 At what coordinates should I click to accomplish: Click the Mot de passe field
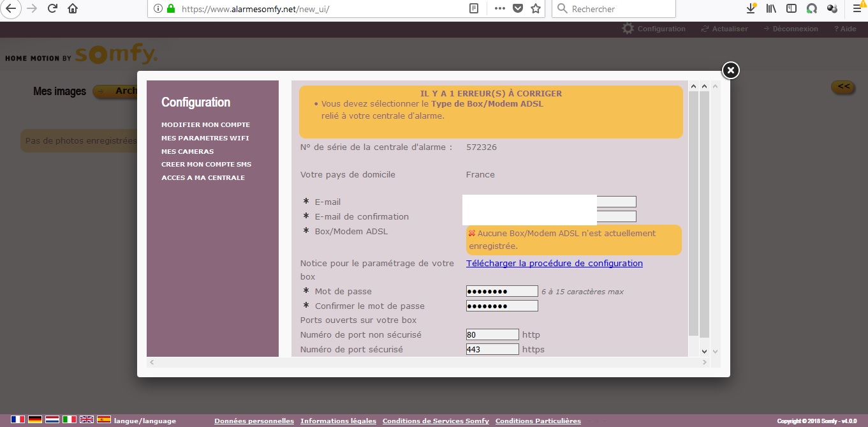pyautogui.click(x=502, y=291)
